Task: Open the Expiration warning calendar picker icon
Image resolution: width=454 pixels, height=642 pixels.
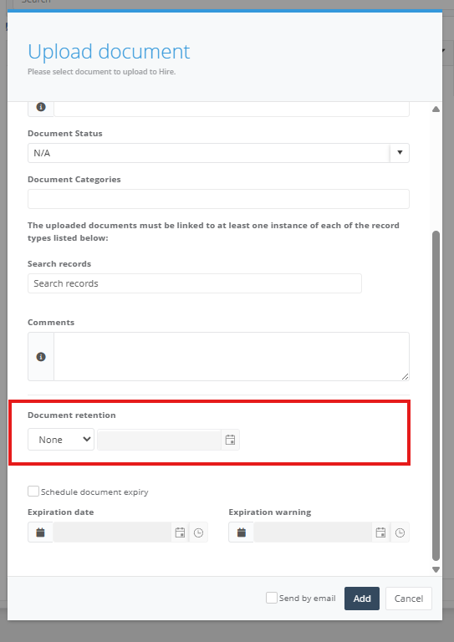Action: pos(381,533)
